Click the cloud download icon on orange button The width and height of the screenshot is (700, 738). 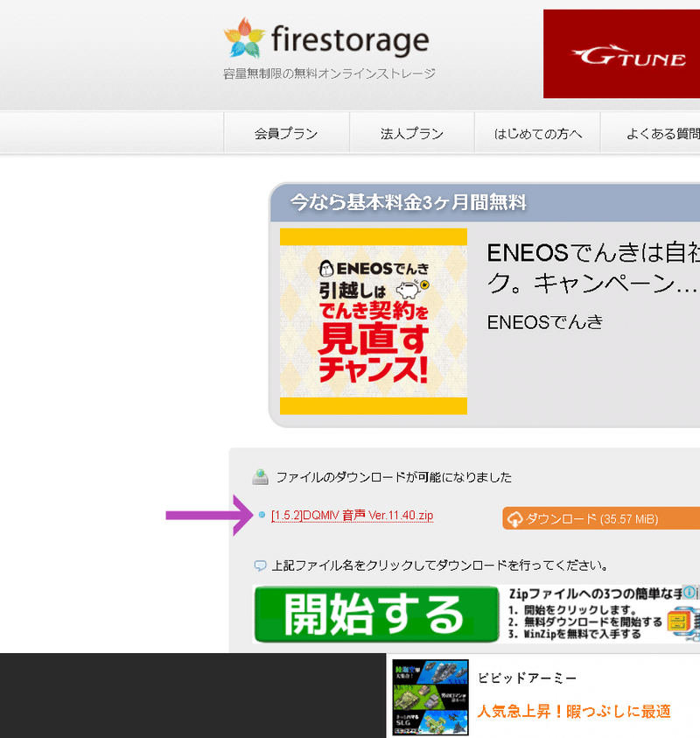(x=515, y=519)
